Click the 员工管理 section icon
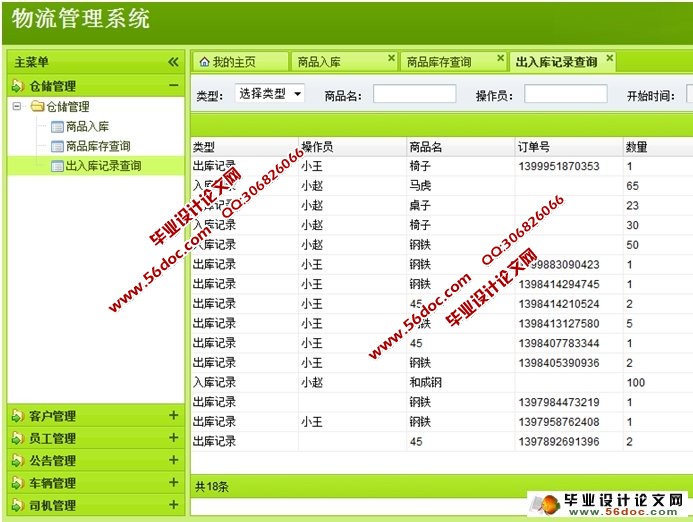693x522 pixels. (x=17, y=438)
